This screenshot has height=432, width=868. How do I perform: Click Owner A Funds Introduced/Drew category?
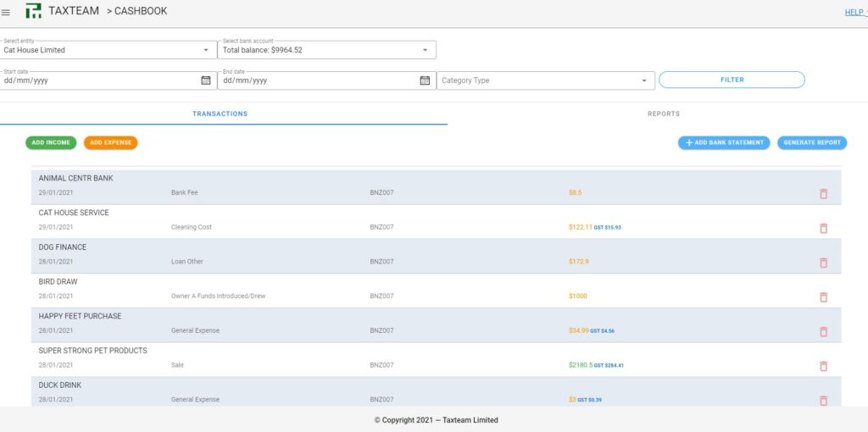pyautogui.click(x=218, y=296)
